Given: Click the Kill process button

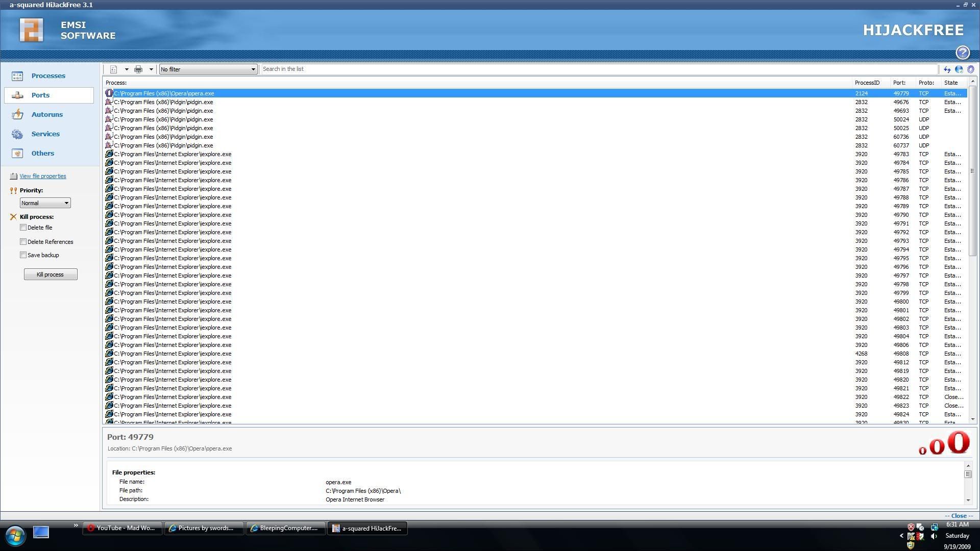Looking at the screenshot, I should (x=51, y=274).
